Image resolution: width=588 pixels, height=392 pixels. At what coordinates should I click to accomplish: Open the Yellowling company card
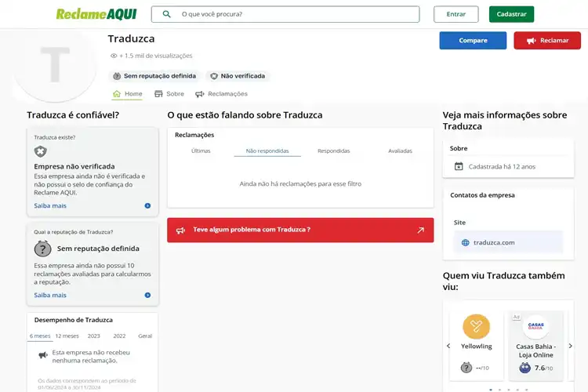point(477,346)
